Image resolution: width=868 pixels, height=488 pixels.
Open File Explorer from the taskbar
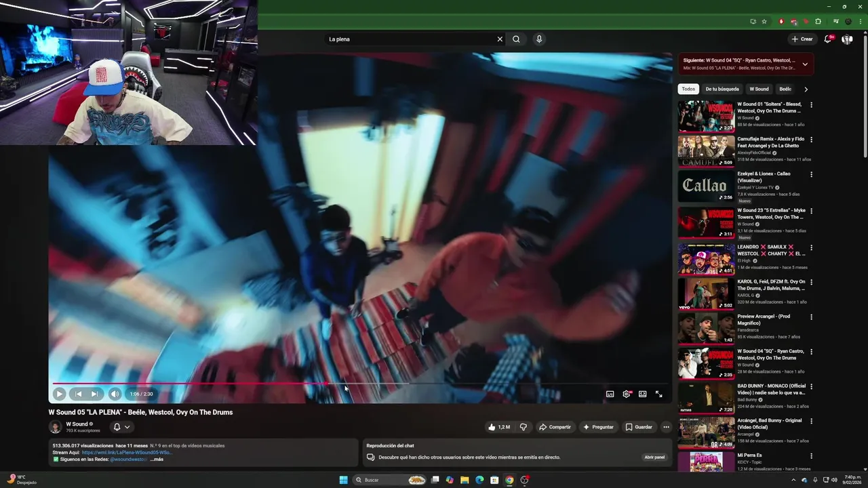coord(465,480)
